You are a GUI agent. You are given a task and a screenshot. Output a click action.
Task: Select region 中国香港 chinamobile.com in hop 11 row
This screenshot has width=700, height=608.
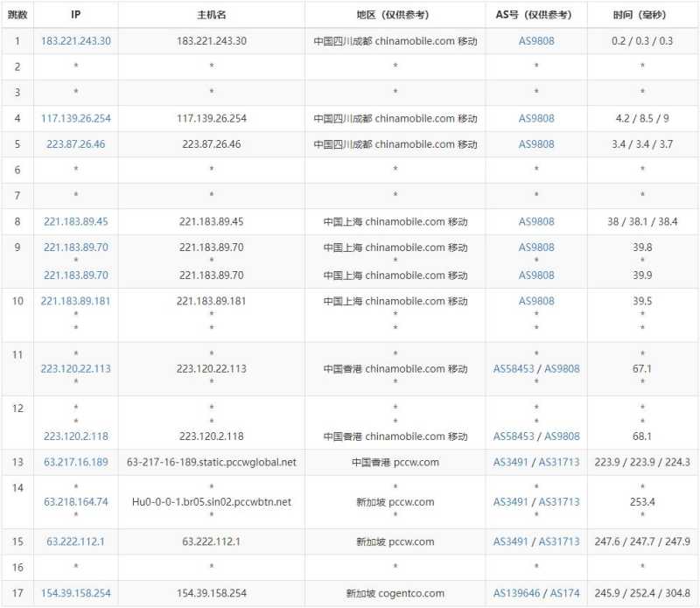tap(395, 368)
